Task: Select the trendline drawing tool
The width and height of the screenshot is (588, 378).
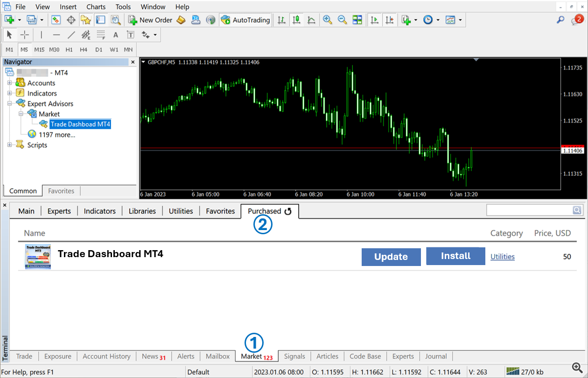Action: [x=71, y=35]
